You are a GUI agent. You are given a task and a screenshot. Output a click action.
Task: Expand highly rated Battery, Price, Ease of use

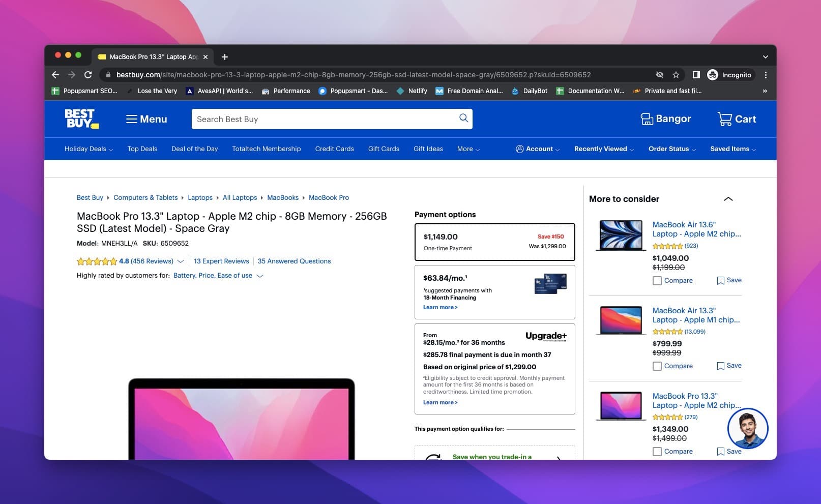coord(218,276)
